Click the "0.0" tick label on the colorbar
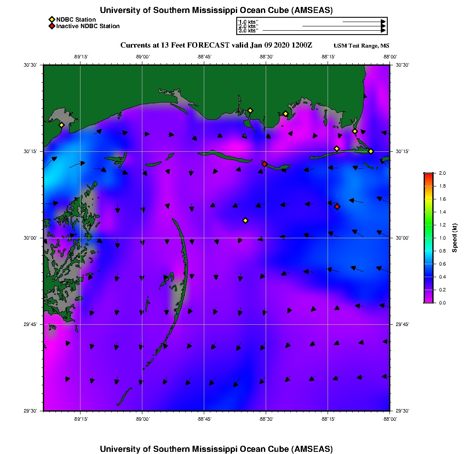 tap(442, 303)
